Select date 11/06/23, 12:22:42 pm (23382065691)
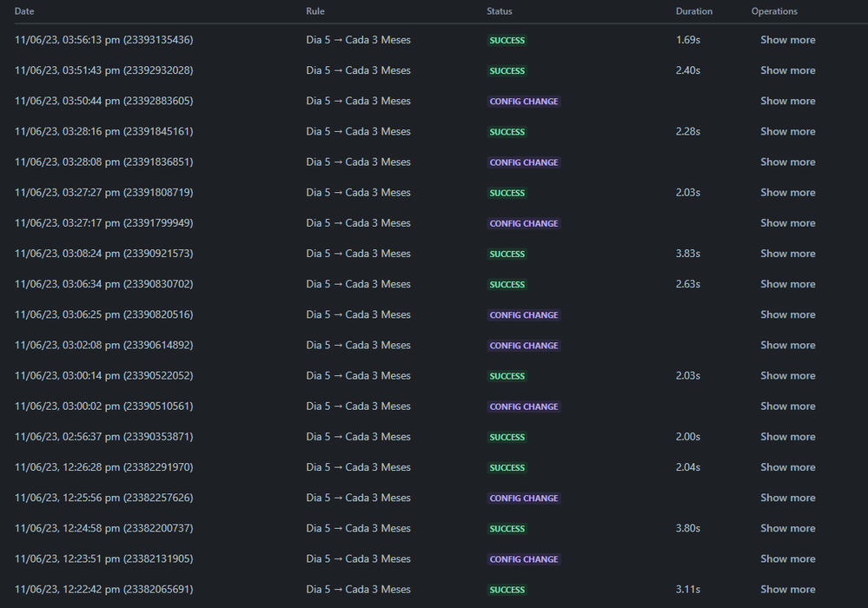868x608 pixels. pos(103,589)
